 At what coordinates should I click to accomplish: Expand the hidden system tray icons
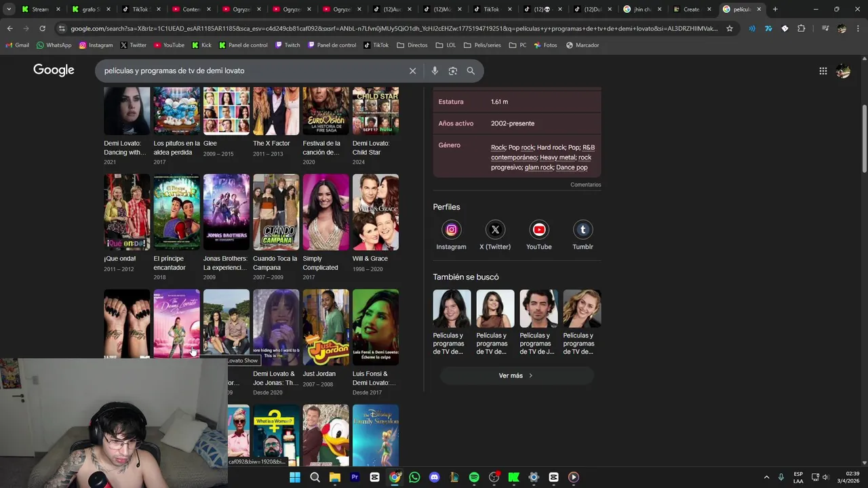tap(766, 477)
